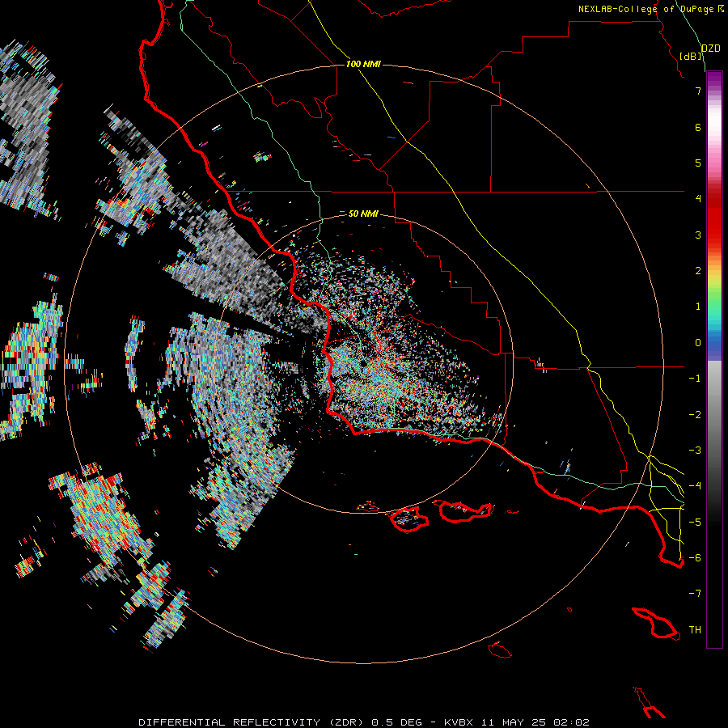Click the [dB] unit label

(691, 56)
